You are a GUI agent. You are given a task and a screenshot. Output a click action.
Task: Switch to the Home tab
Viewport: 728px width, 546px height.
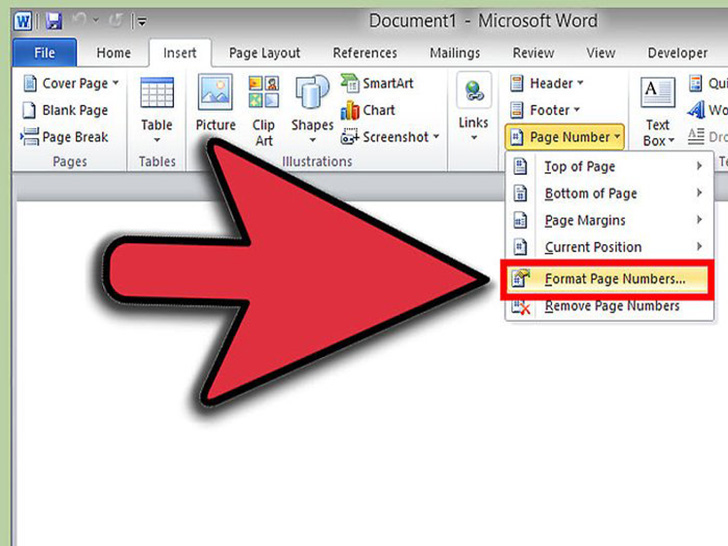tap(113, 52)
